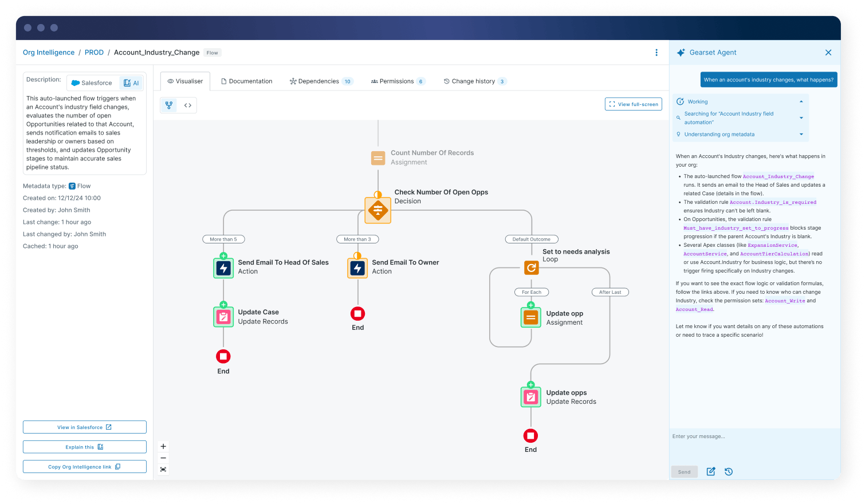The image size is (865, 504).
Task: Open the Change history tab
Action: [x=474, y=81]
